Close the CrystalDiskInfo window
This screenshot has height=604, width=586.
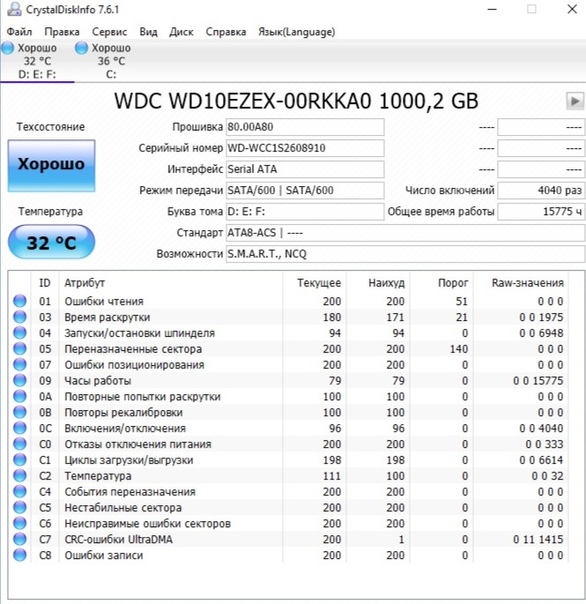(572, 9)
